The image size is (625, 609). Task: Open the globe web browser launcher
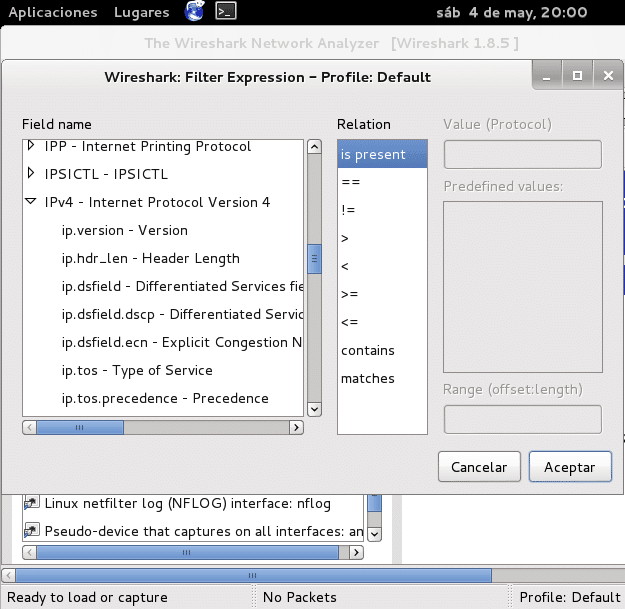[x=196, y=13]
